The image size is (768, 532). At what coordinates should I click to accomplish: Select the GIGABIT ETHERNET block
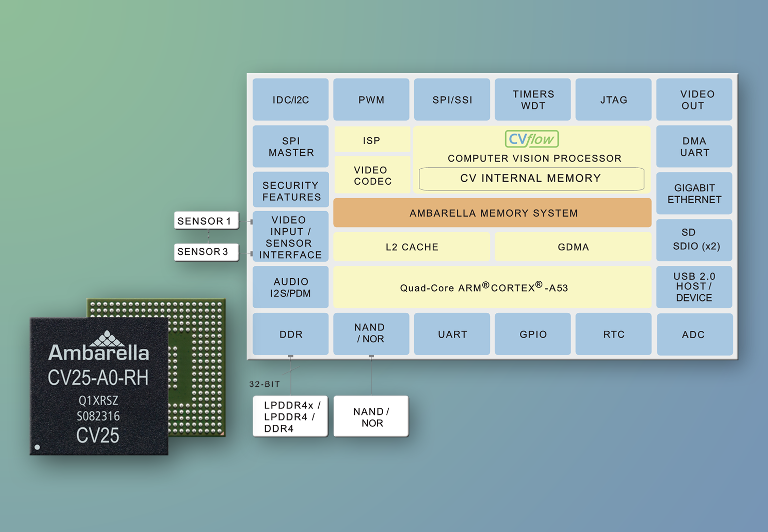click(694, 193)
